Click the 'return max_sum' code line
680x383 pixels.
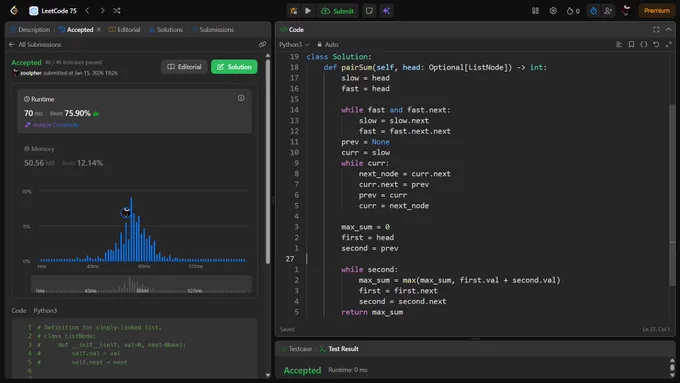point(372,312)
